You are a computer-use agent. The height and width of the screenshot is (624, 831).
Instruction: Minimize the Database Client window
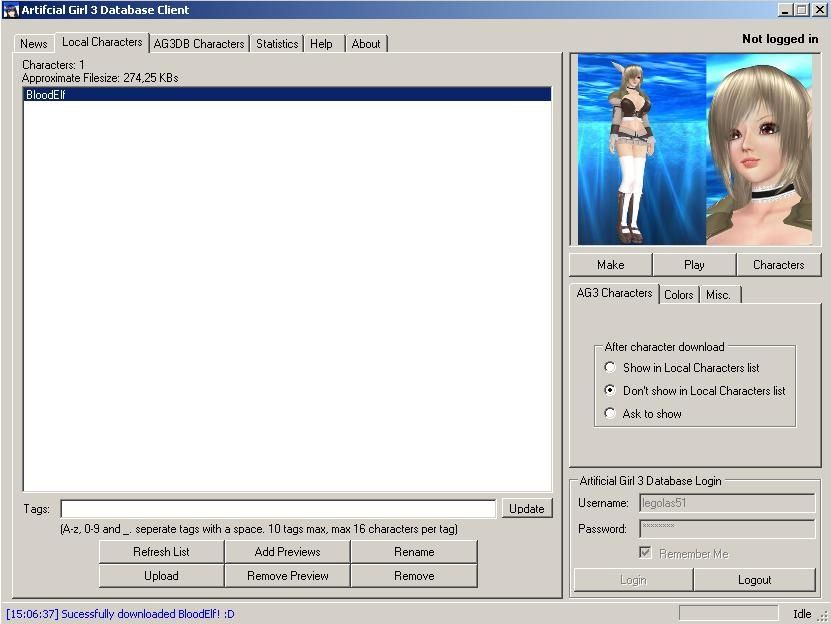(785, 10)
